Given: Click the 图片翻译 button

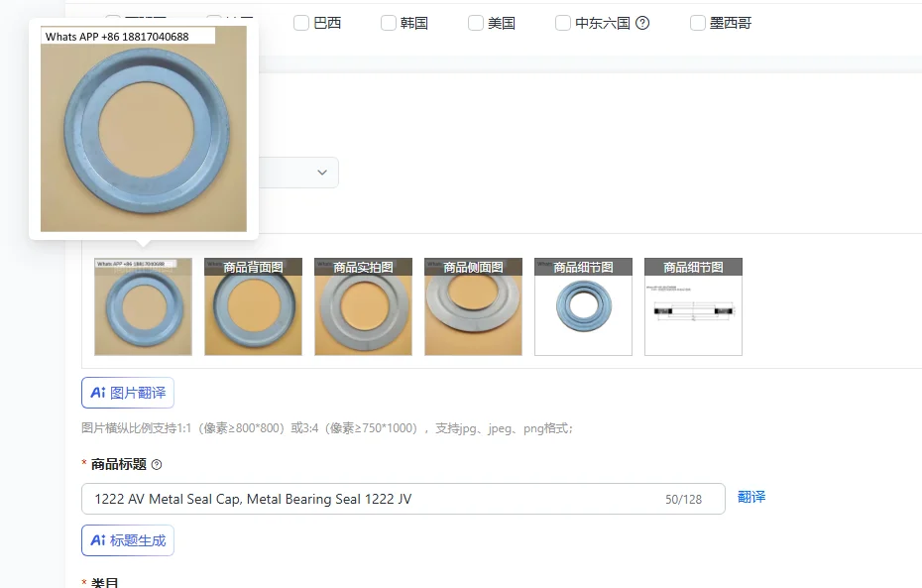Looking at the screenshot, I should (127, 392).
